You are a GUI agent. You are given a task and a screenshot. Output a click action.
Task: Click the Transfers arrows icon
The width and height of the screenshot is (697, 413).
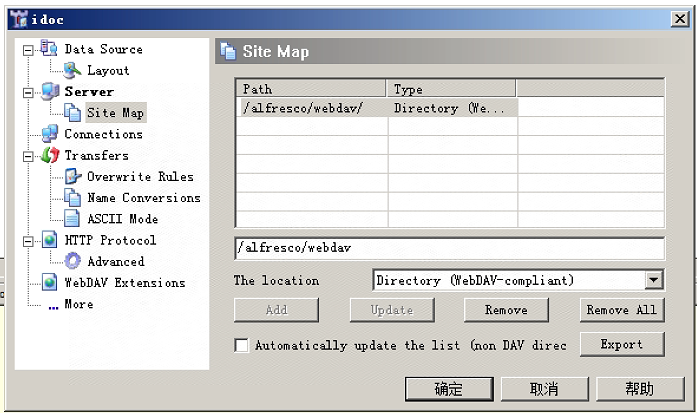(49, 155)
